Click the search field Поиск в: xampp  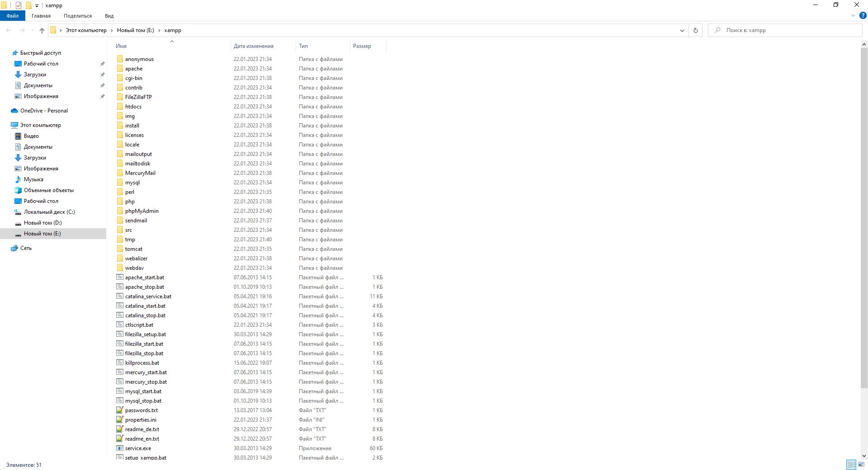[785, 30]
